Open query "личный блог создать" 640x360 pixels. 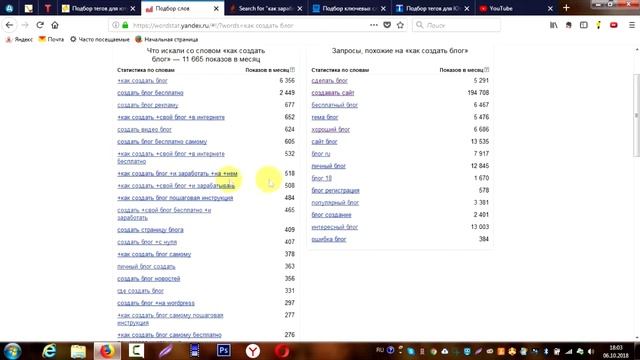click(146, 267)
